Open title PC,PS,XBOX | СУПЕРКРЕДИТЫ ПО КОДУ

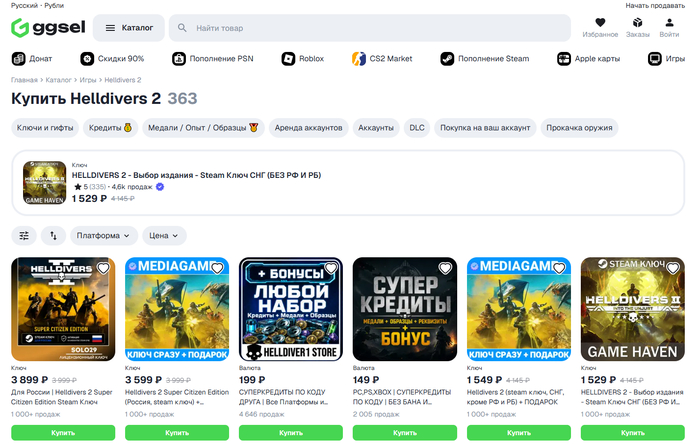[x=402, y=397]
